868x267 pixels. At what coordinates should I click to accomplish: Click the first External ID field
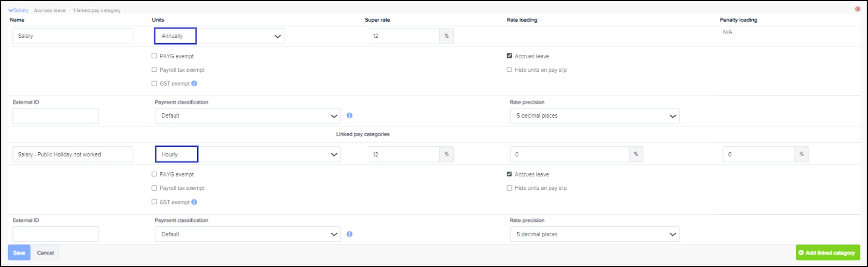pyautogui.click(x=56, y=116)
